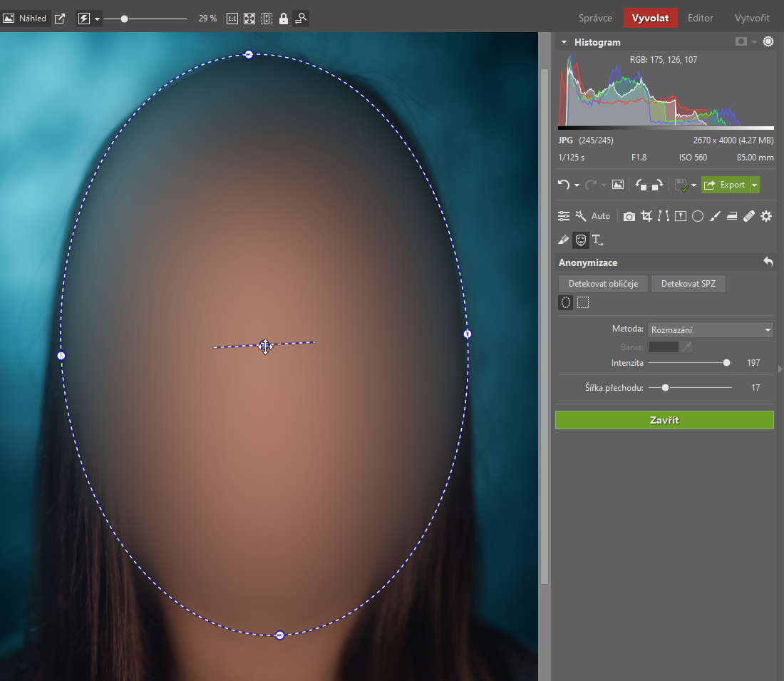Rotate the photo left
784x681 pixels.
click(x=641, y=185)
